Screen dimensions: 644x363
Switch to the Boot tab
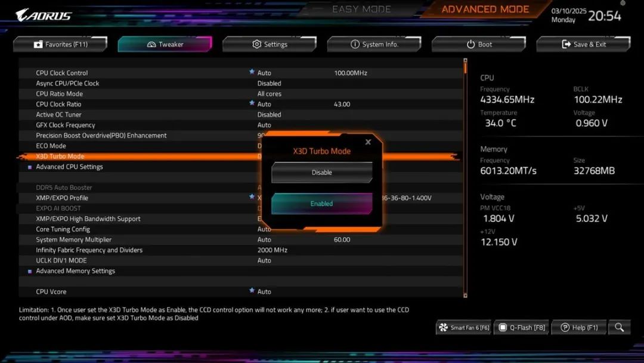point(478,44)
